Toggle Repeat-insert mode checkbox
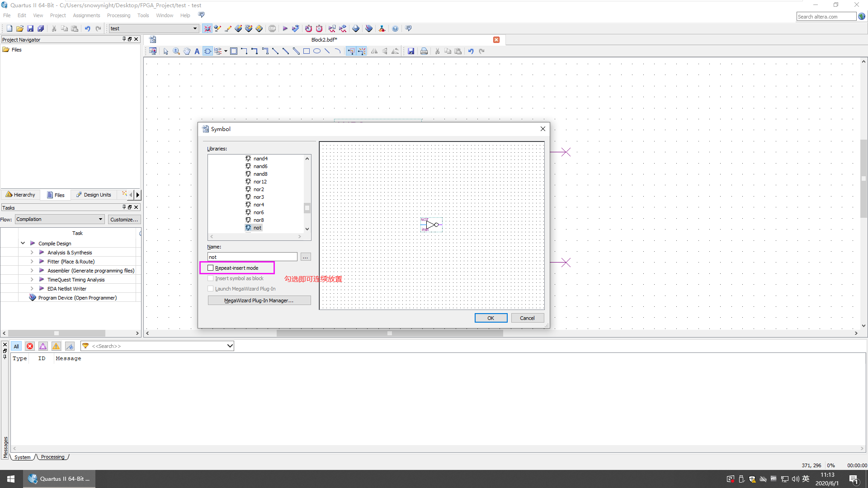Image resolution: width=868 pixels, height=488 pixels. (x=210, y=267)
